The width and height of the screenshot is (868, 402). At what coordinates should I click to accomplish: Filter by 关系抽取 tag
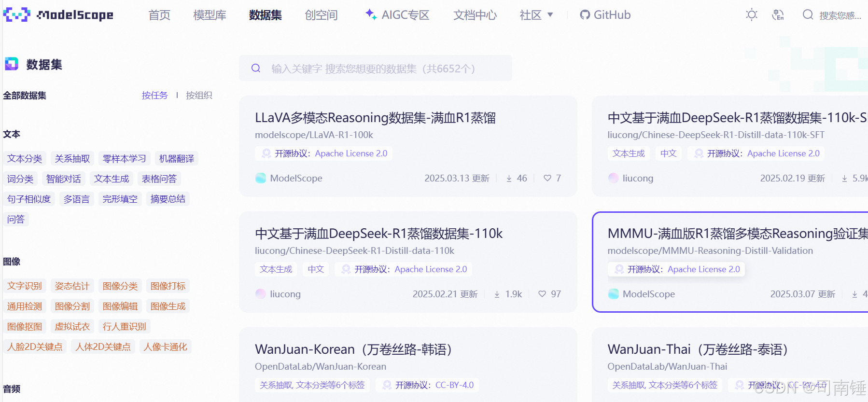click(x=72, y=159)
